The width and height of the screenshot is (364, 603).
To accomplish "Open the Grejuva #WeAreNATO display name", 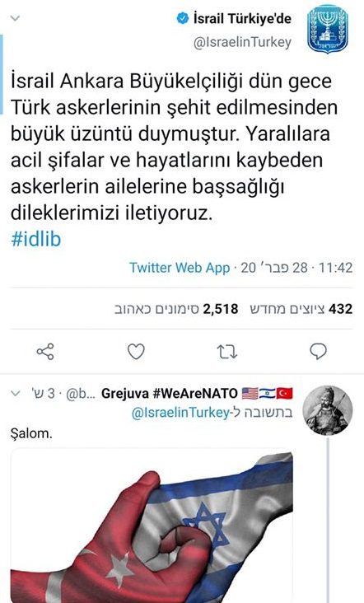I will tap(170, 394).
